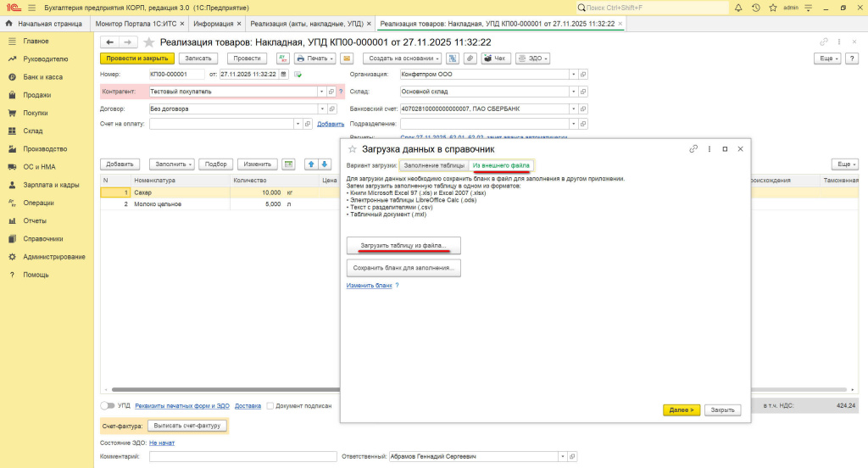This screenshot has height=468, width=868.
Task: Add document to favorites with star icon
Action: tap(149, 42)
